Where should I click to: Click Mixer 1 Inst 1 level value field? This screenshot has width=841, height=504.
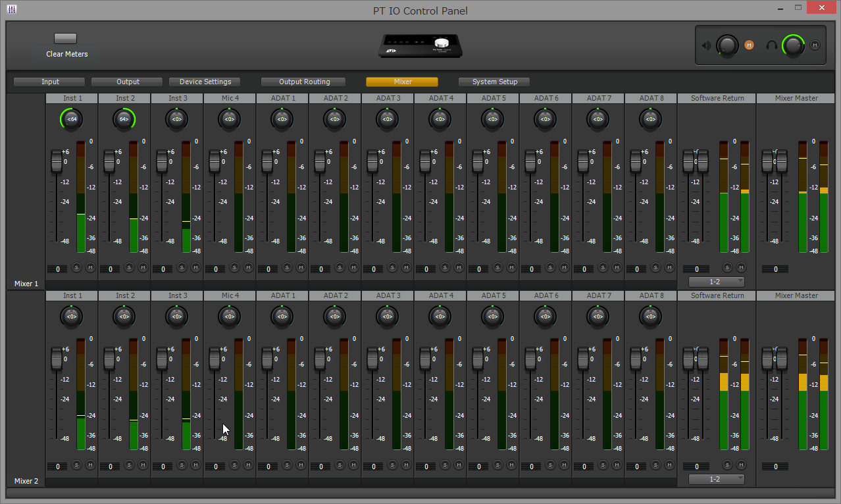(57, 269)
